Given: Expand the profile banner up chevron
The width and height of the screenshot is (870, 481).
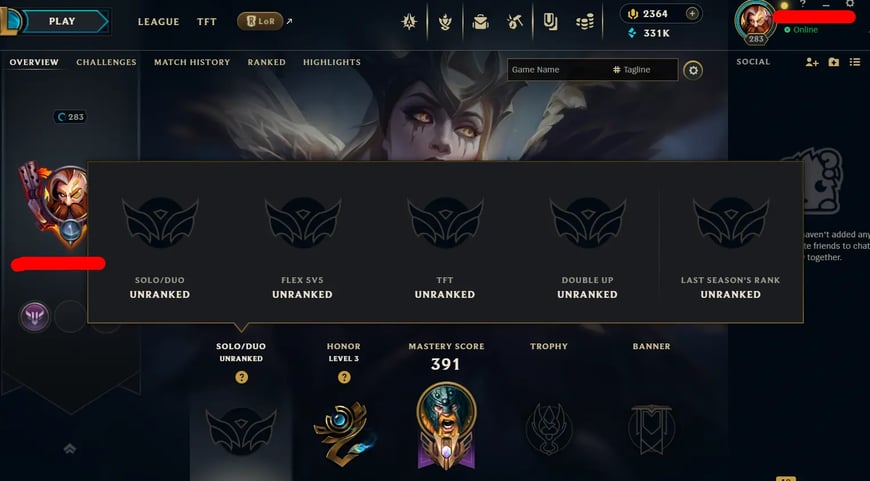Looking at the screenshot, I should click(70, 448).
